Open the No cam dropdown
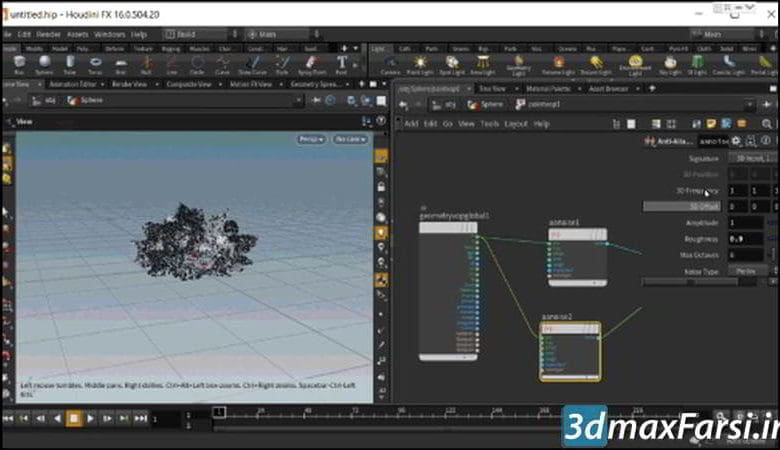This screenshot has width=780, height=450. 350,139
